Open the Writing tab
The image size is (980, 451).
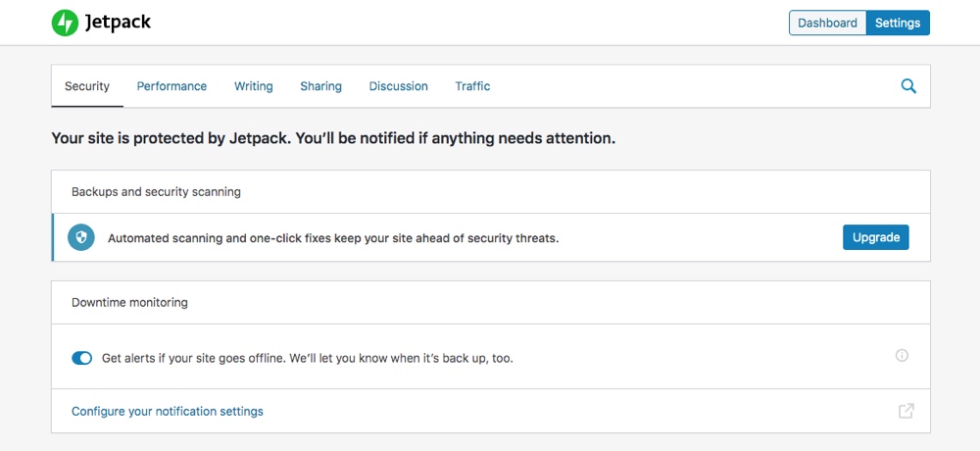click(254, 86)
